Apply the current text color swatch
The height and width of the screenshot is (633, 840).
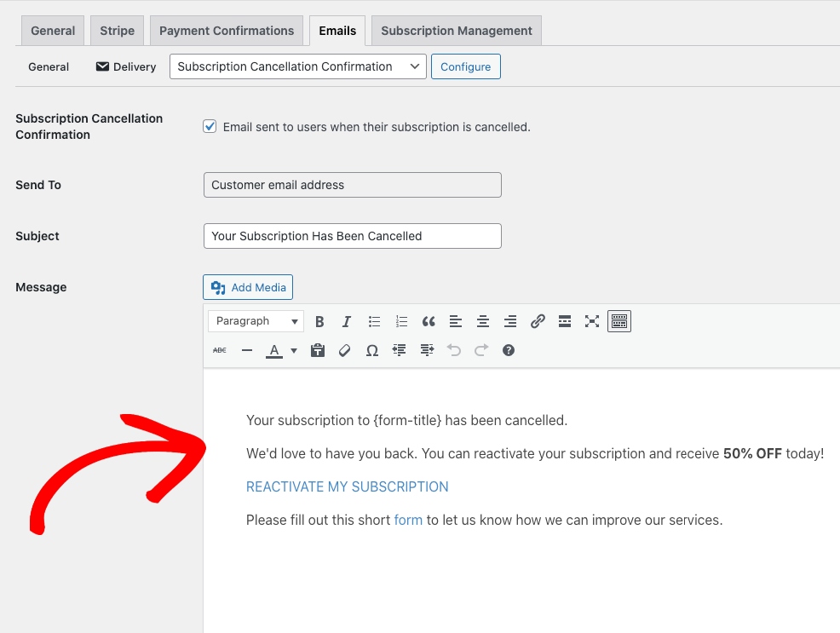pos(273,350)
